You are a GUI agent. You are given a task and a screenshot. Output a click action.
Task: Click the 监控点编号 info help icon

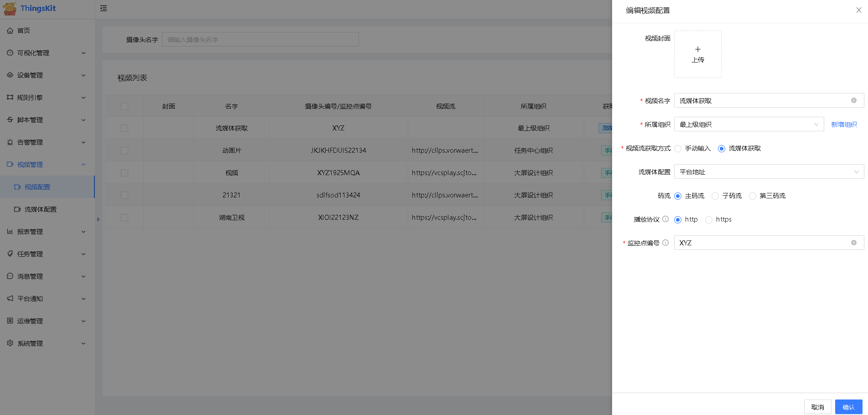pyautogui.click(x=665, y=243)
